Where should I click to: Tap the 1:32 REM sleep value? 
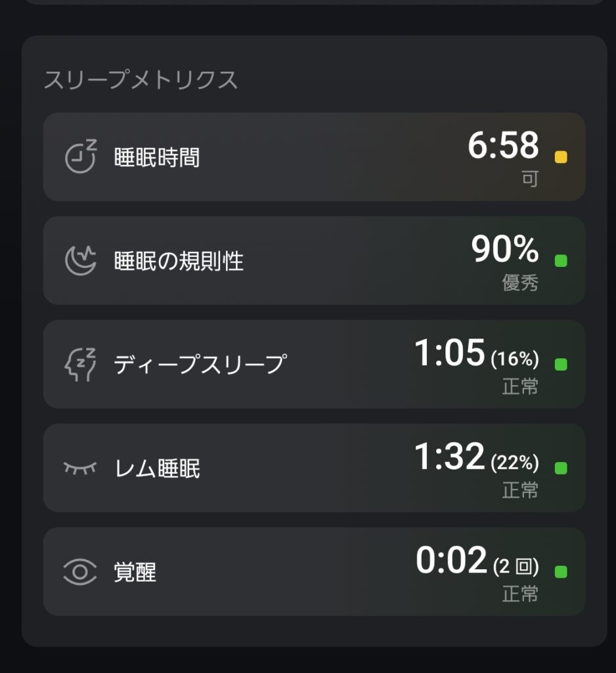[x=450, y=457]
